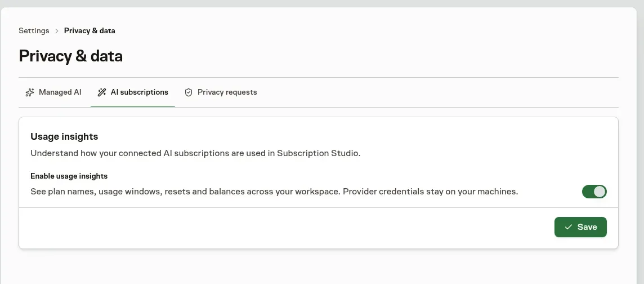Switch to the Managed AI tab

pos(53,92)
